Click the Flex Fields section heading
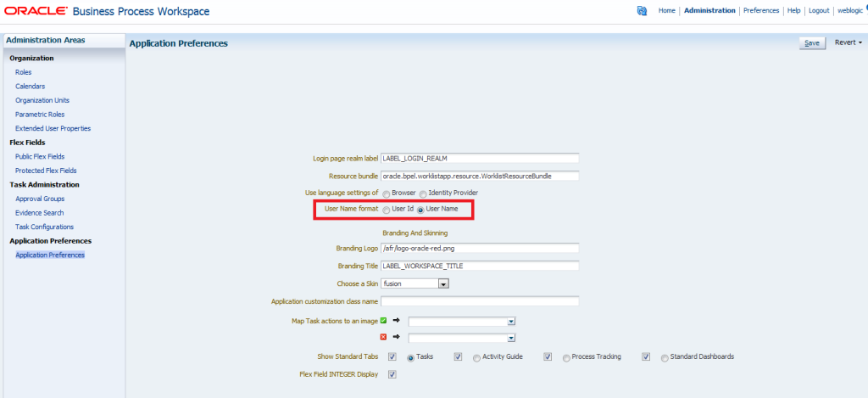This screenshot has width=868, height=398. tap(27, 142)
